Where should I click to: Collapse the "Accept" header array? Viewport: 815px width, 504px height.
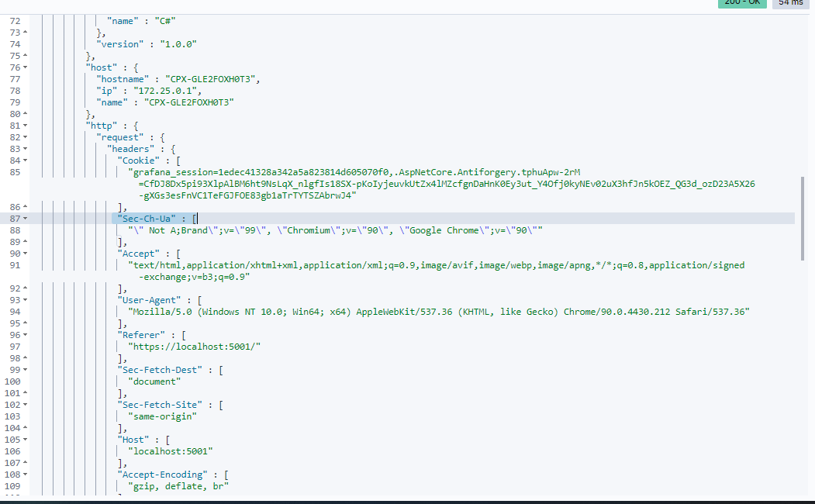tap(26, 253)
